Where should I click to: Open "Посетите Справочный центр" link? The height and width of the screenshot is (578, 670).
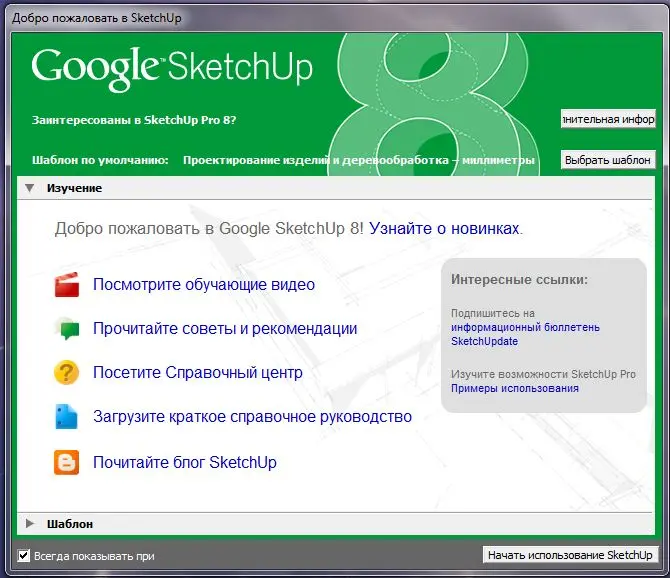[x=198, y=373]
